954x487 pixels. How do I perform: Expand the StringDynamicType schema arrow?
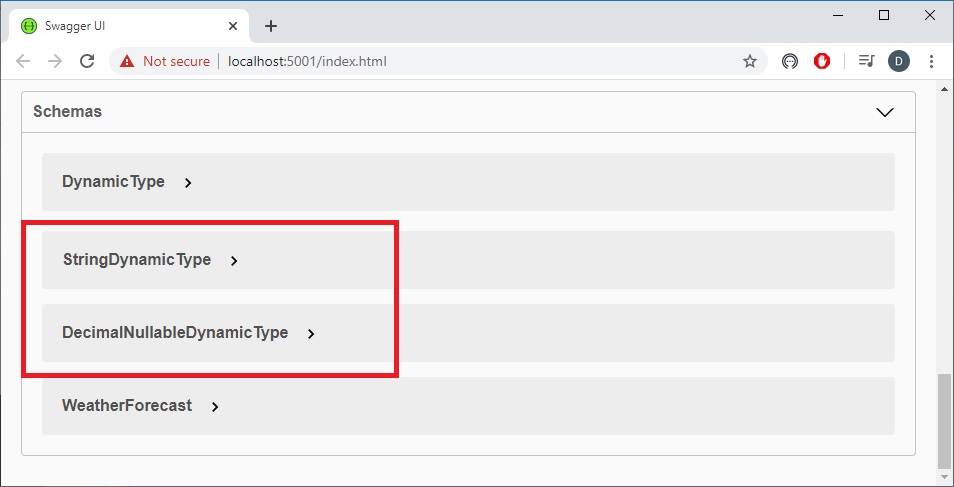tap(234, 261)
